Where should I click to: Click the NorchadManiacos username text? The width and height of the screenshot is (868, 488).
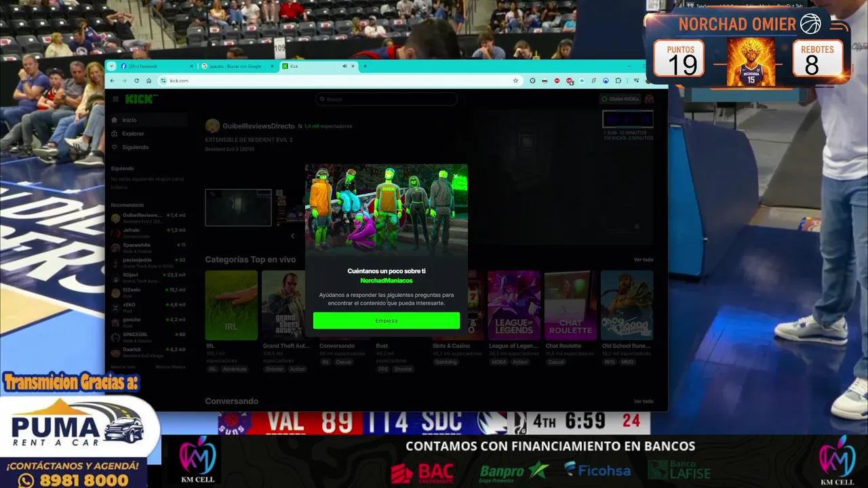point(387,281)
